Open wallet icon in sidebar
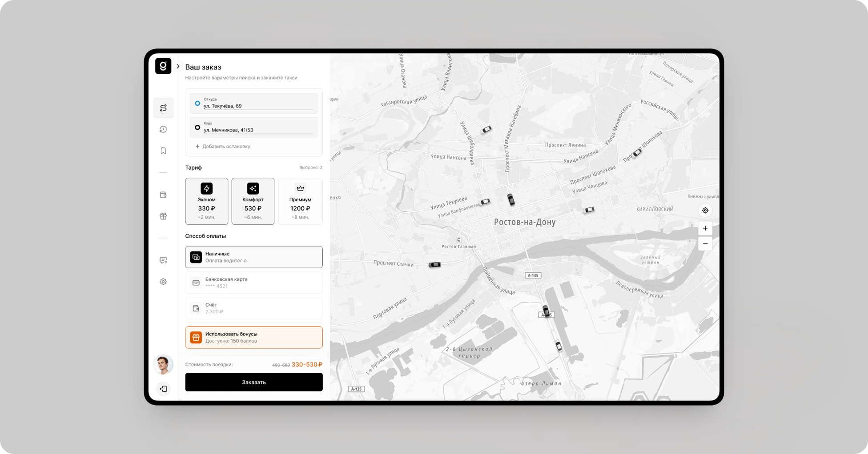 pyautogui.click(x=163, y=195)
